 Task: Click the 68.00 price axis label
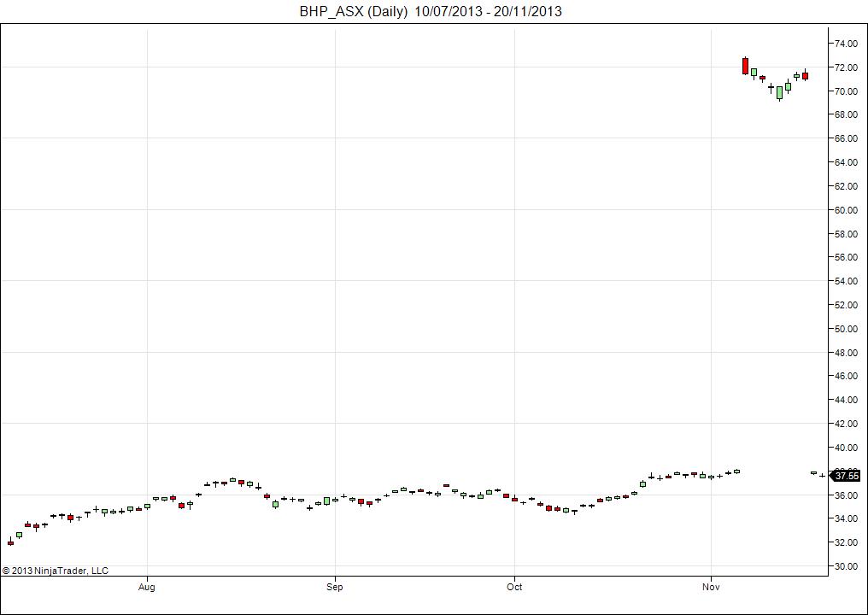(x=847, y=114)
